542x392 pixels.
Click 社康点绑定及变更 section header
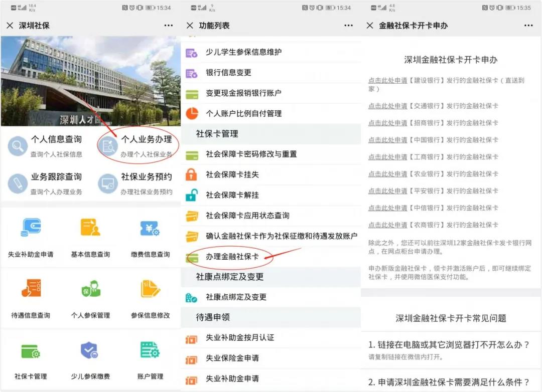click(270, 277)
